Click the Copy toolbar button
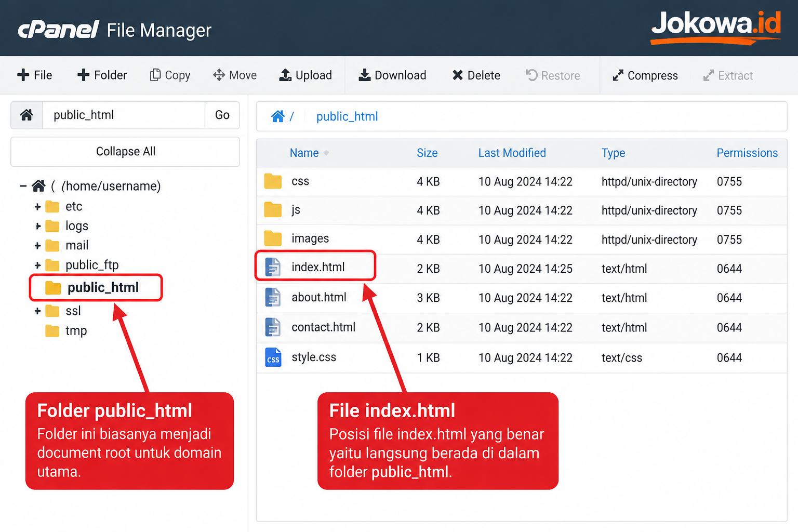 pyautogui.click(x=170, y=75)
